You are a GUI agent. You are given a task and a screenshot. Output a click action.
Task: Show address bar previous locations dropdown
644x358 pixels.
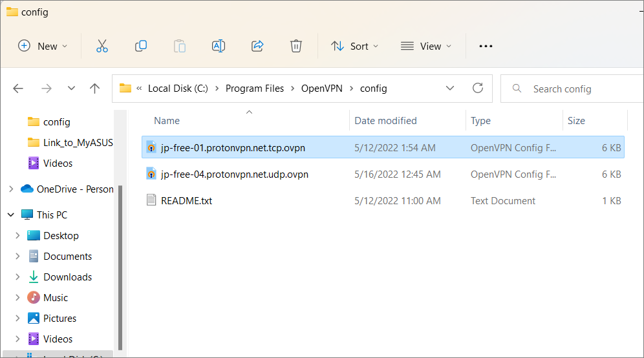[x=450, y=89]
